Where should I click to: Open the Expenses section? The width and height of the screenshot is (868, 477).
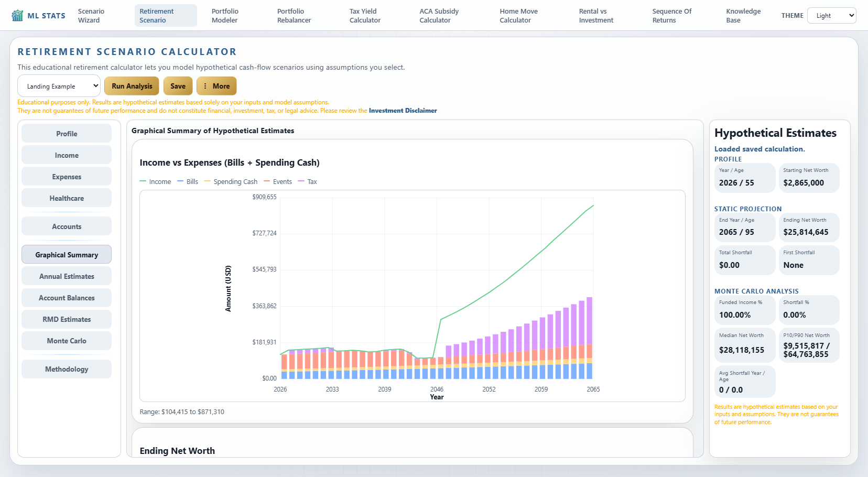coord(67,177)
